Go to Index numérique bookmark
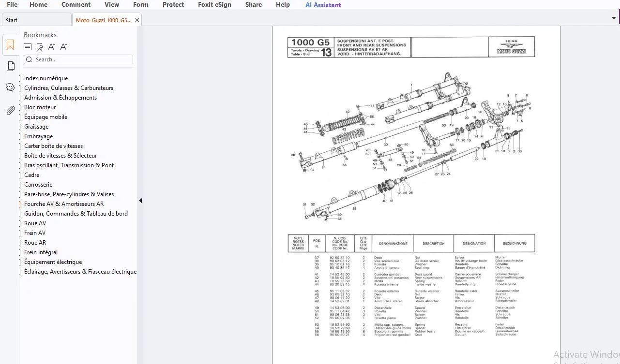Image resolution: width=620 pixels, height=364 pixels. (46, 78)
